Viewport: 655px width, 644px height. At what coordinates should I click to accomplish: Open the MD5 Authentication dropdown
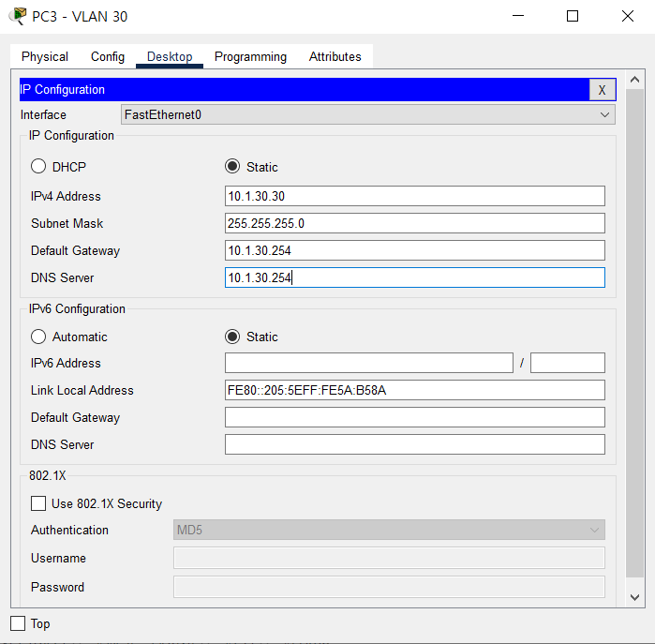pos(389,530)
